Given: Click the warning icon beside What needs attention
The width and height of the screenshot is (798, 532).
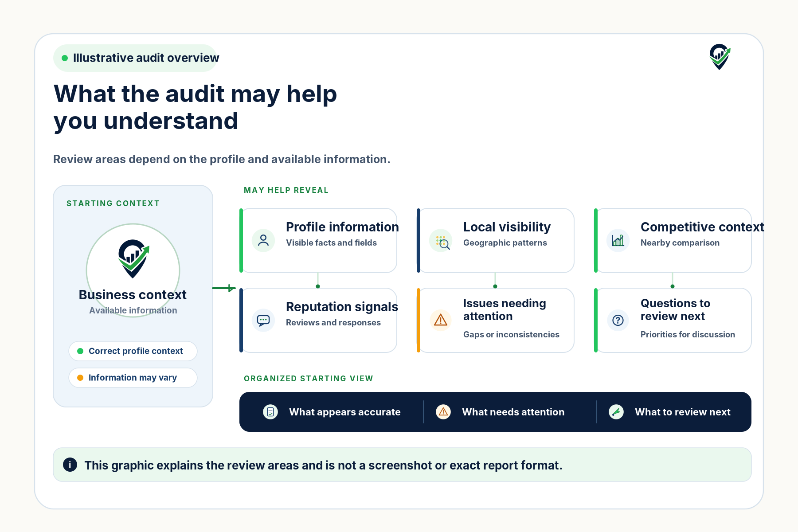Looking at the screenshot, I should (x=443, y=412).
